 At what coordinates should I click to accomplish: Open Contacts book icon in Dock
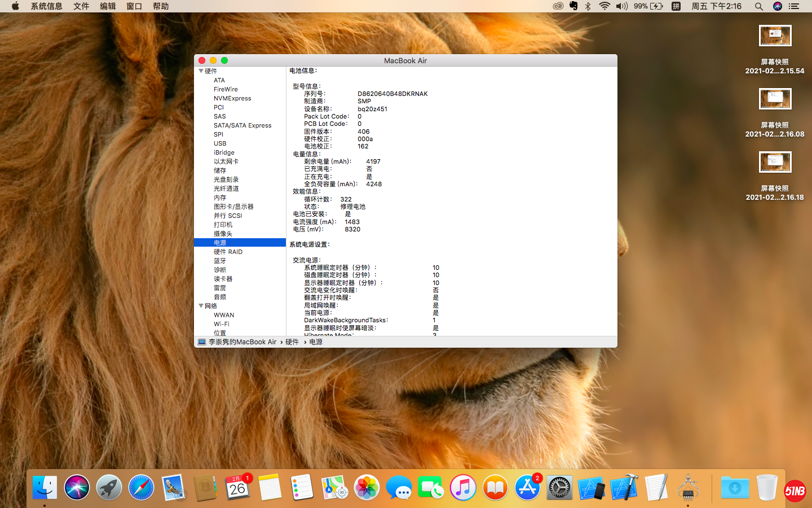click(205, 488)
